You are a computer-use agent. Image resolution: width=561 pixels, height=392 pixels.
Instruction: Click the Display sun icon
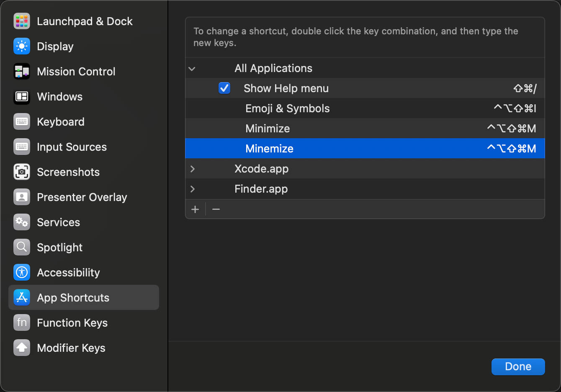pyautogui.click(x=22, y=46)
